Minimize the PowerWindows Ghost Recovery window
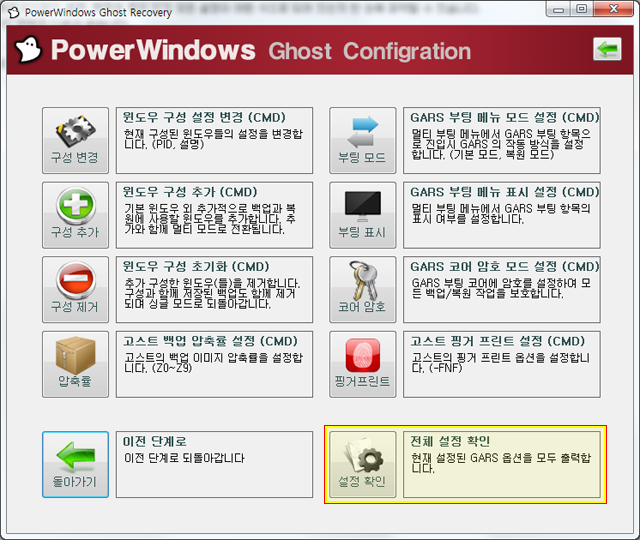 click(558, 9)
